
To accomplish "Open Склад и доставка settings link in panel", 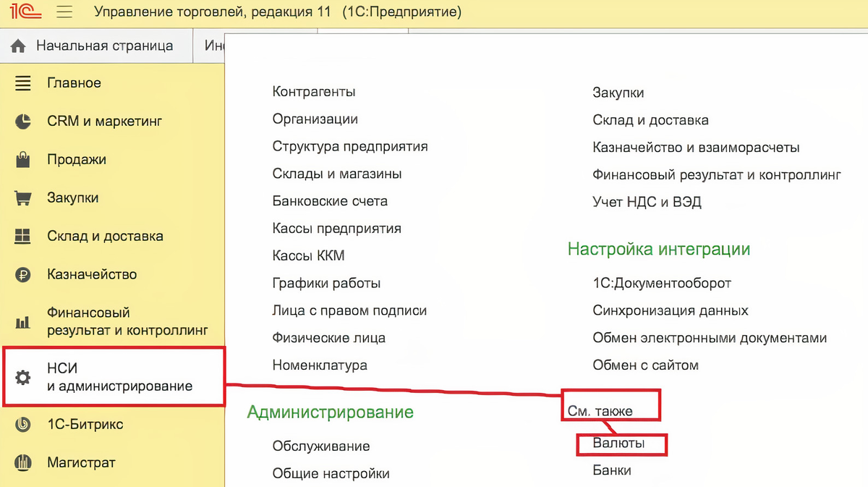I will [651, 120].
